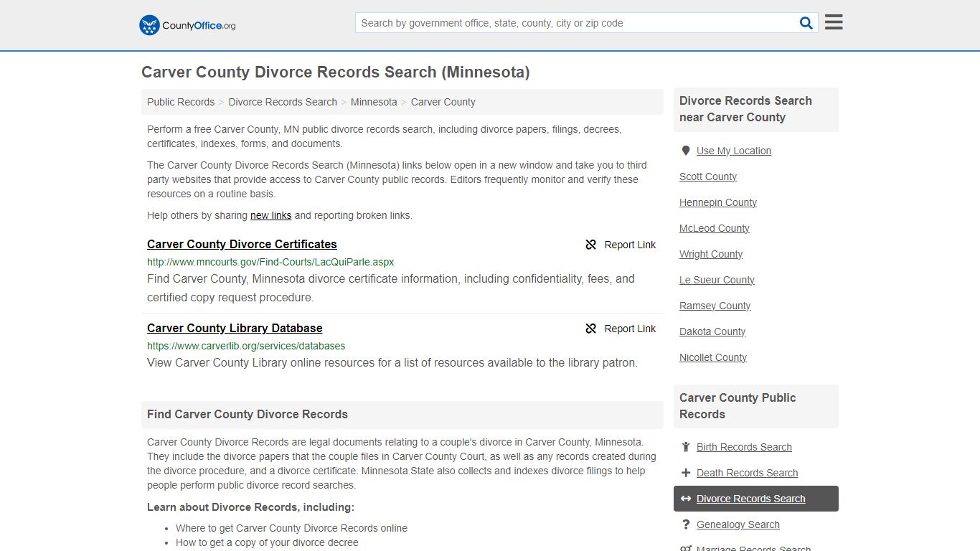This screenshot has width=980, height=551.
Task: Open Nicollet County link
Action: [713, 357]
